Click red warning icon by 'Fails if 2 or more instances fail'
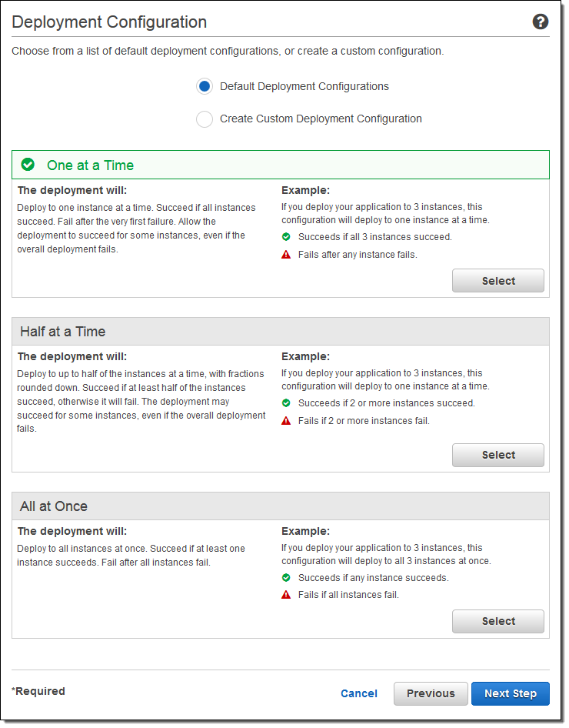 tap(286, 421)
